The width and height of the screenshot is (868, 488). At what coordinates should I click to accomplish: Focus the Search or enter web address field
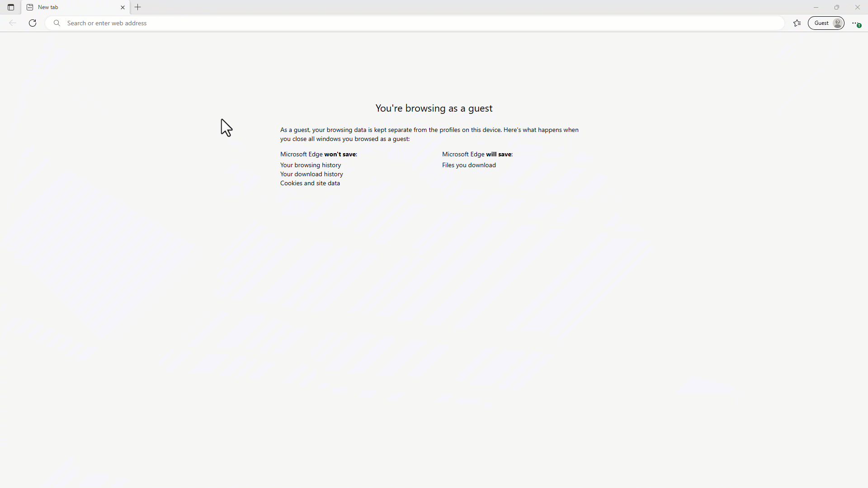click(x=415, y=23)
